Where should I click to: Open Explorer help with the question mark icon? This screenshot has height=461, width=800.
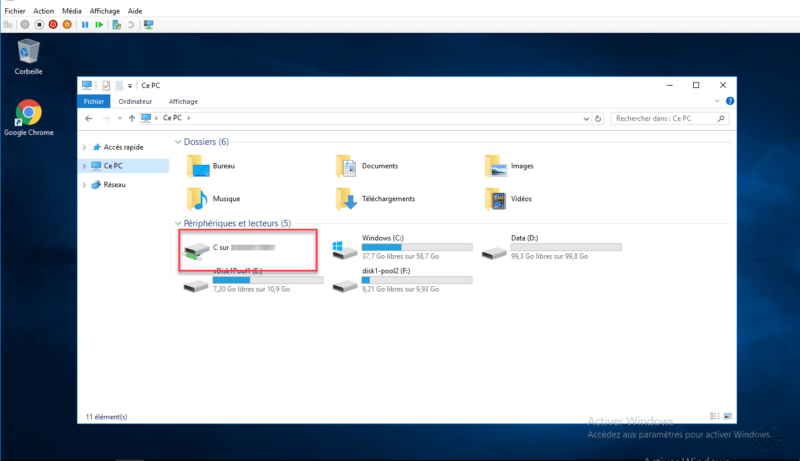730,101
